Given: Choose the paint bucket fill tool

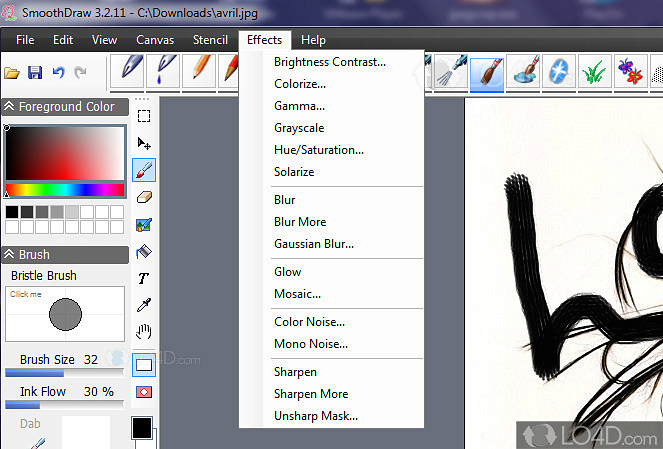Looking at the screenshot, I should point(144,252).
